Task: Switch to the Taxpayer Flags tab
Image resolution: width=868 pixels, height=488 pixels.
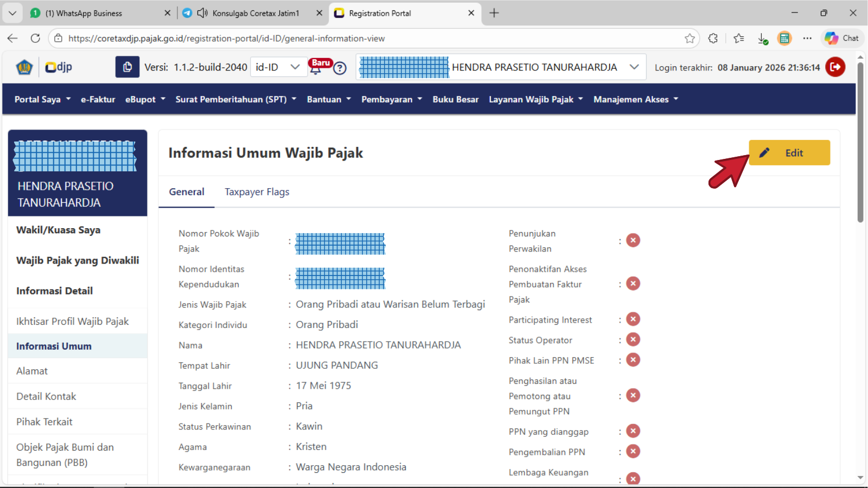Action: click(x=257, y=192)
